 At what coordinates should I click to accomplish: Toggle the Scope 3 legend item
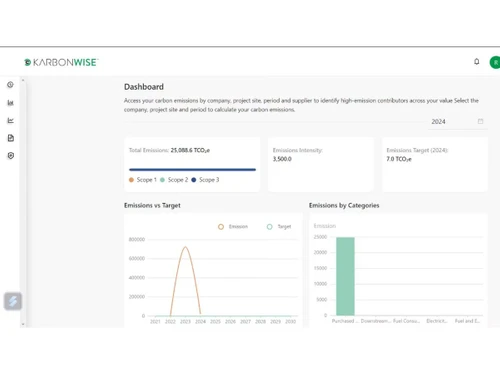205,180
